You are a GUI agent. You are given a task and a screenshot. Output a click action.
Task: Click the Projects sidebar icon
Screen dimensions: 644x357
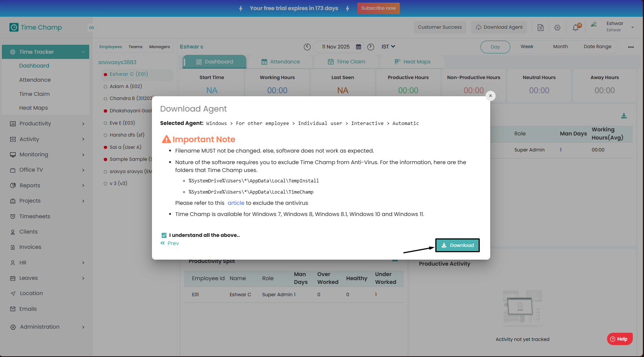13,201
